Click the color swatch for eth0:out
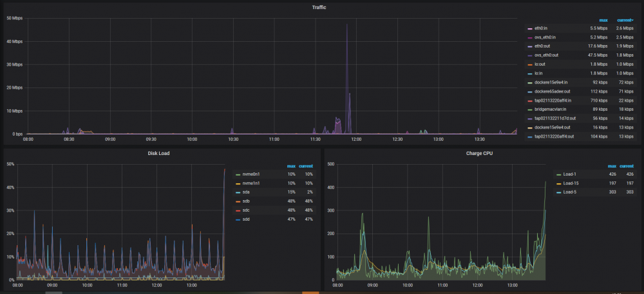The width and height of the screenshot is (644, 294). click(x=530, y=46)
